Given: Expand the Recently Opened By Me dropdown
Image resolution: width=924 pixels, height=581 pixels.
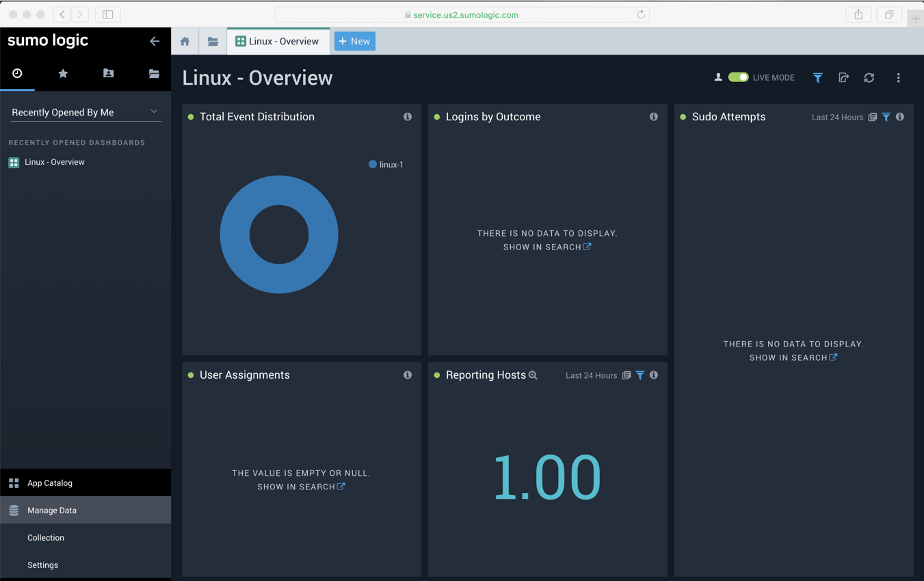Looking at the screenshot, I should [x=85, y=112].
